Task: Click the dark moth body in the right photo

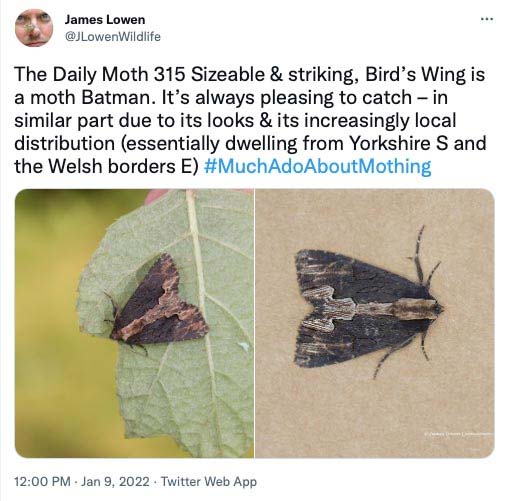Action: click(x=367, y=308)
